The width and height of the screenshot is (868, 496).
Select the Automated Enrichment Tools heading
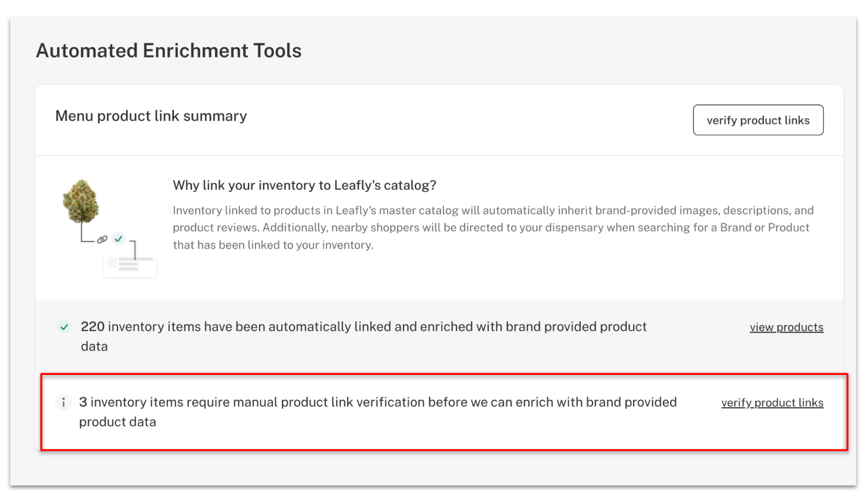pyautogui.click(x=169, y=51)
